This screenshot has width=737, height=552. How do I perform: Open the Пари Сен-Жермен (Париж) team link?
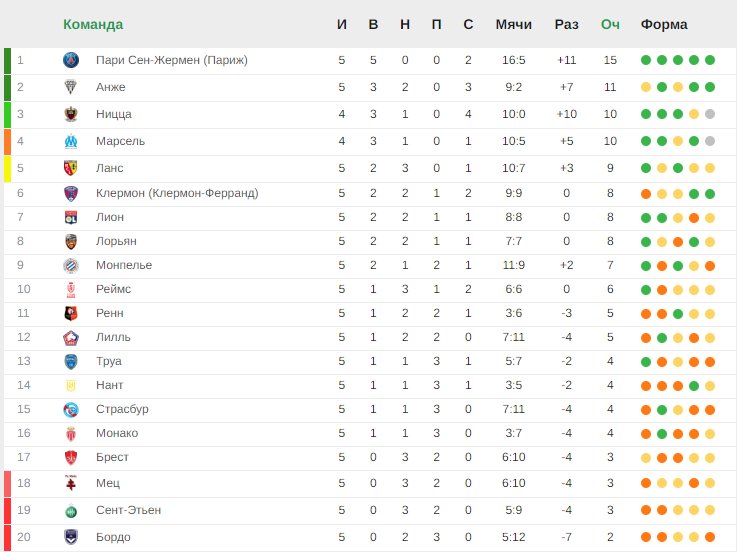click(172, 60)
